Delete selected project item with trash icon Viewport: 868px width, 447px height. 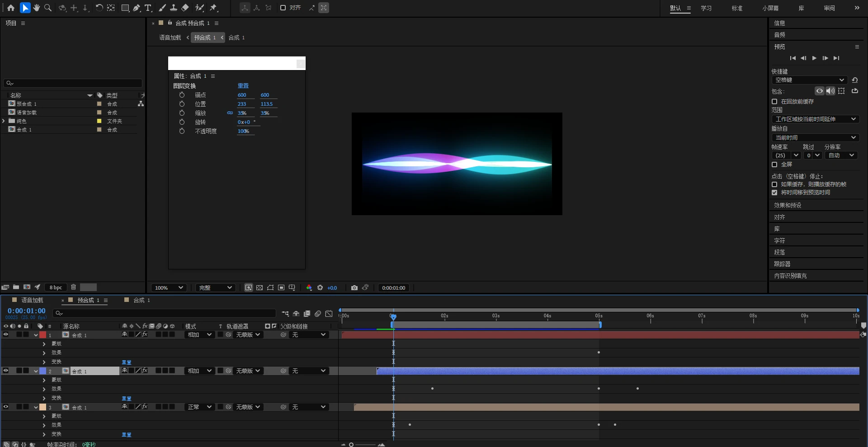[x=73, y=287]
